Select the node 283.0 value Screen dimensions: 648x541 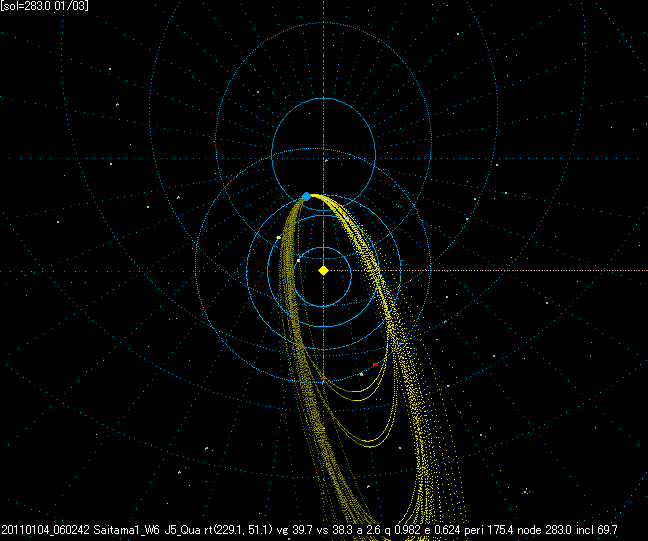[x=544, y=530]
